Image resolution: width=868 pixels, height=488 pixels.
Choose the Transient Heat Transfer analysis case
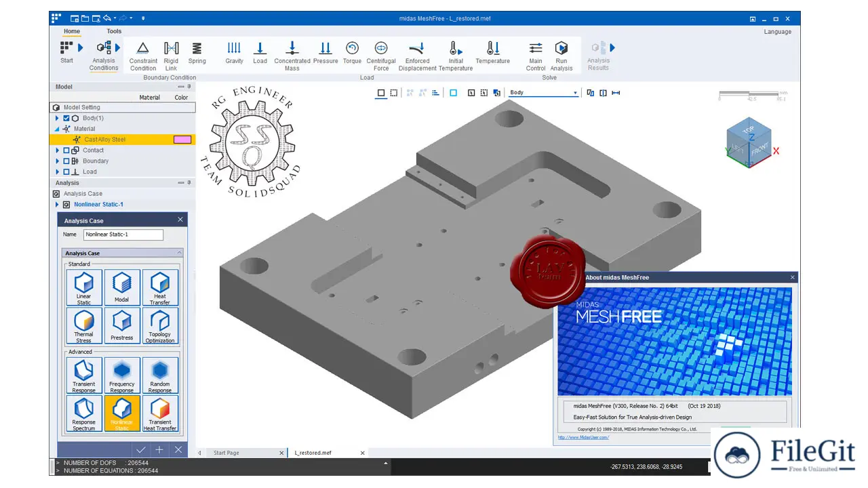(160, 413)
